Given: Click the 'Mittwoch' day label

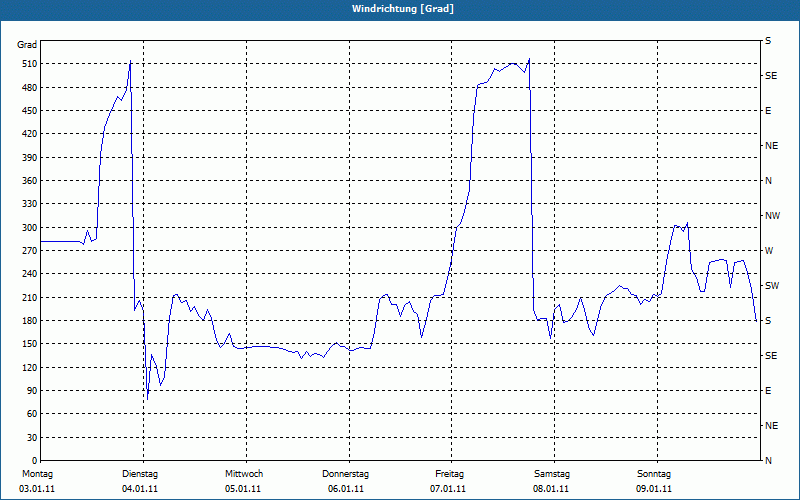Looking at the screenshot, I should click(x=244, y=474).
